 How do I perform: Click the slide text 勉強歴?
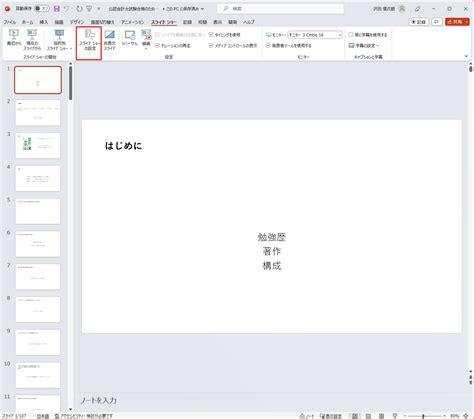pos(272,237)
